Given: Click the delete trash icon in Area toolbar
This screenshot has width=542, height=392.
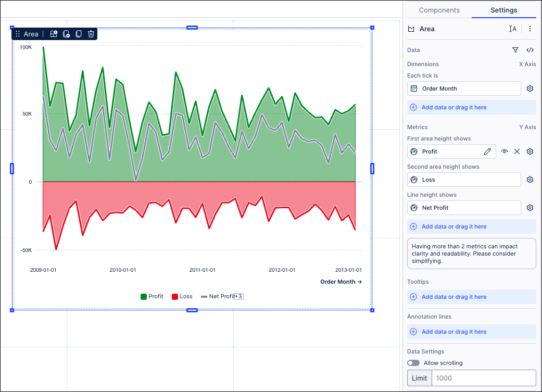Looking at the screenshot, I should click(x=91, y=34).
